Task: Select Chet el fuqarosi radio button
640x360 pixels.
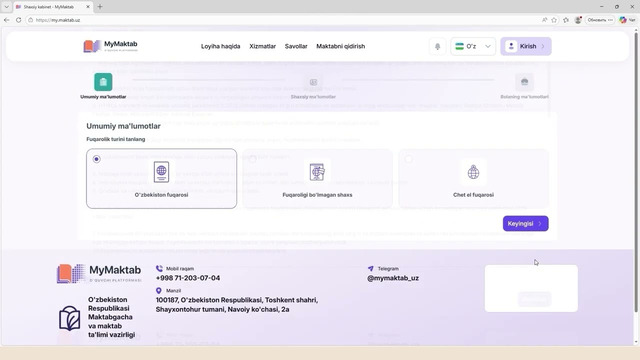Action: [x=409, y=159]
